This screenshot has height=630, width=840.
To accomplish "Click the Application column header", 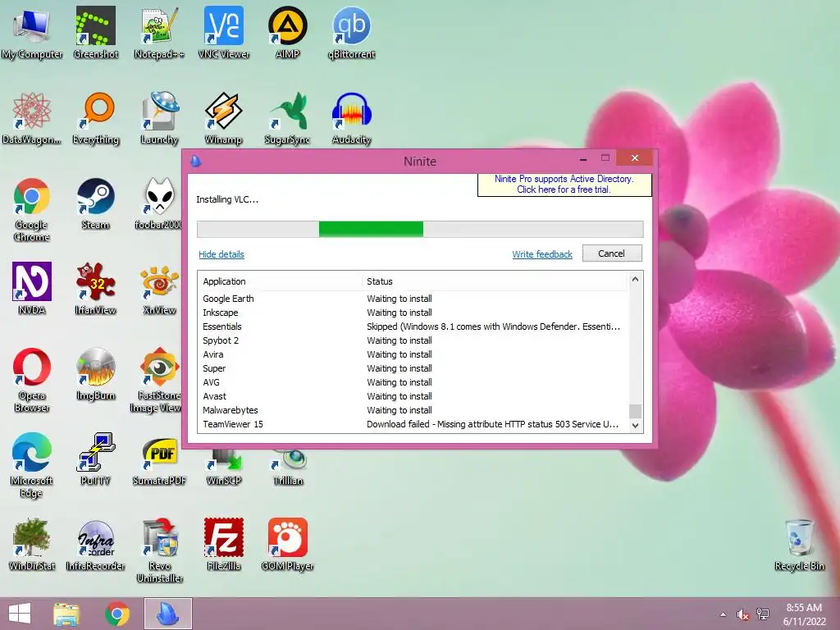I will click(x=280, y=281).
